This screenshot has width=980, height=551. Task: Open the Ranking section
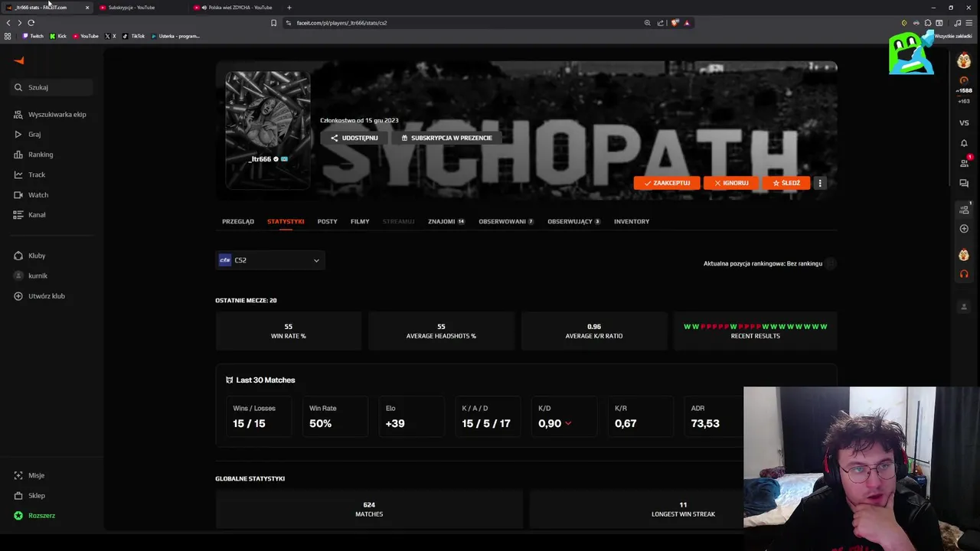coord(34,155)
